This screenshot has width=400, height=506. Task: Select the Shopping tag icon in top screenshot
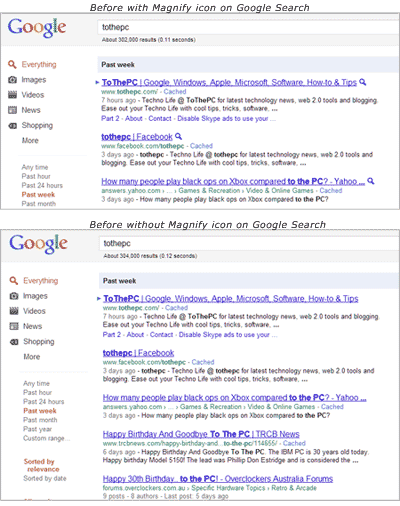click(x=12, y=126)
